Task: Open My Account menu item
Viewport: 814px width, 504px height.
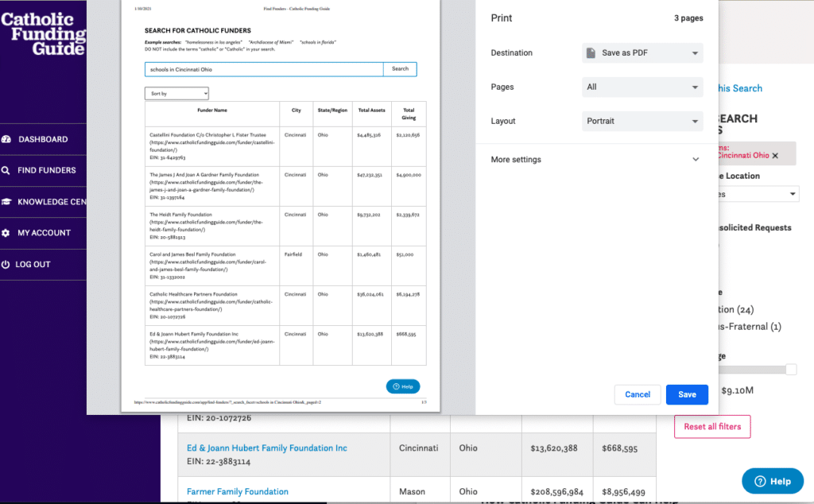Action: tap(43, 233)
